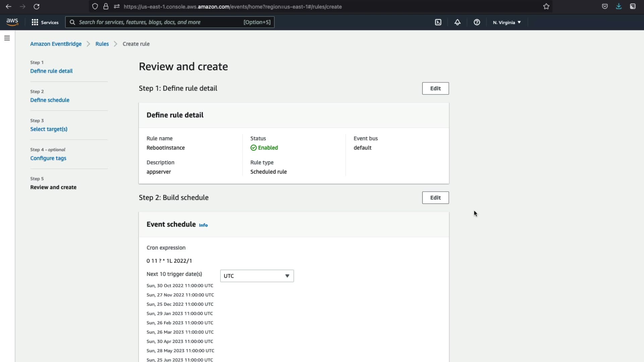This screenshot has width=644, height=362.
Task: Click the browser back arrow
Action: pyautogui.click(x=9, y=6)
